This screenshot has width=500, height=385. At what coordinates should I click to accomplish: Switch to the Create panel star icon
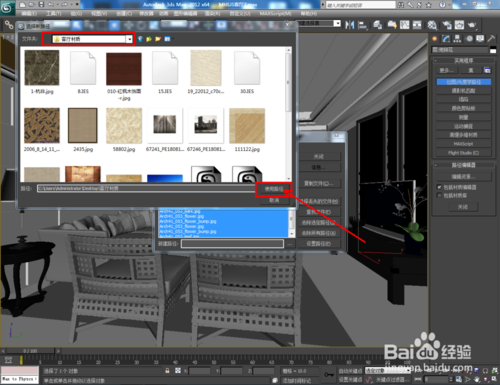coord(435,39)
